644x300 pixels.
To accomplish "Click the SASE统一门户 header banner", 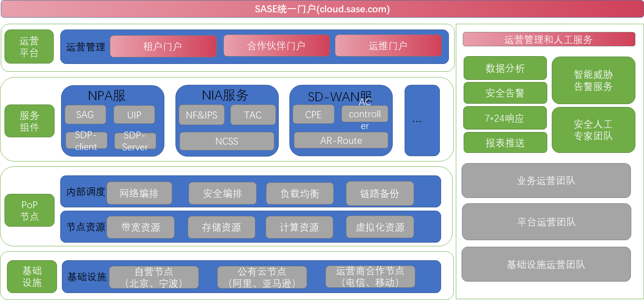I will [322, 9].
